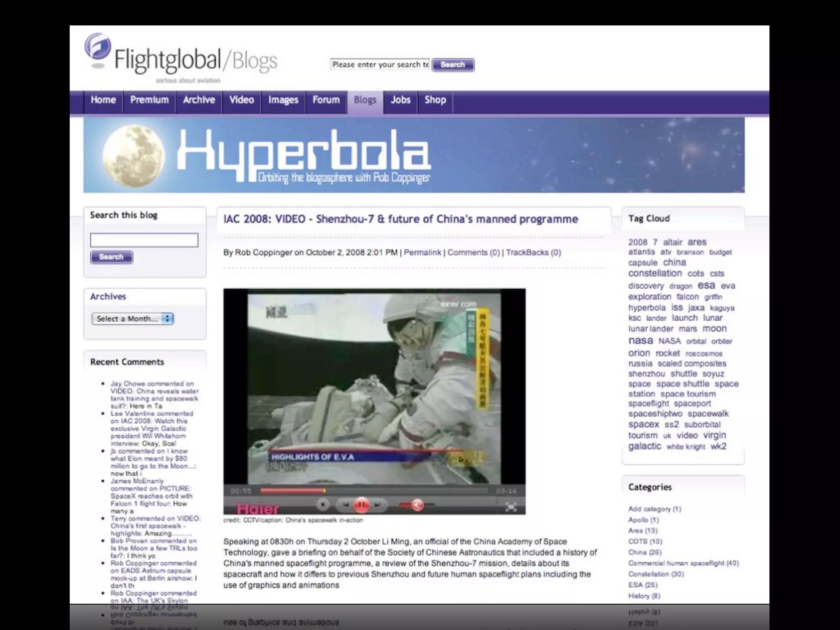
Task: Click the Haier logo in player bar
Action: (258, 509)
